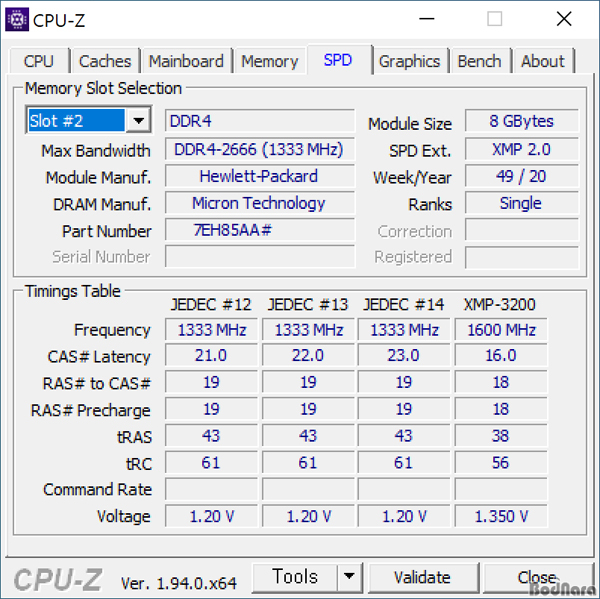Select the DDR4-2666 (1333 MHz) bandwidth value
This screenshot has height=599, width=600.
(260, 149)
